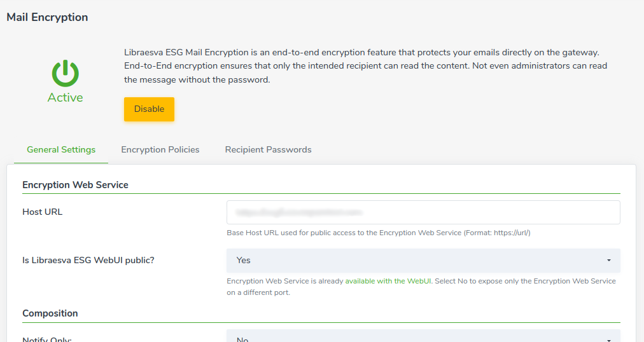Click the Mail Encryption description paragraph
The image size is (644, 342).
(x=365, y=66)
